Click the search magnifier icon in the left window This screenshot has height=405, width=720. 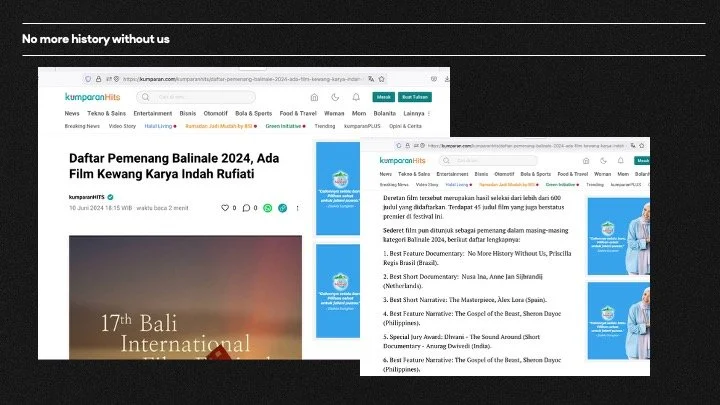146,97
